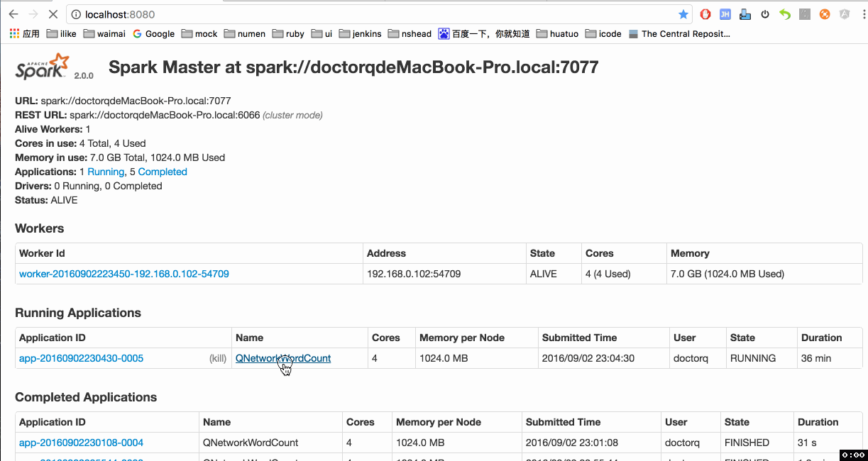
Task: Open QNetworkWordCount running application link
Action: 283,358
